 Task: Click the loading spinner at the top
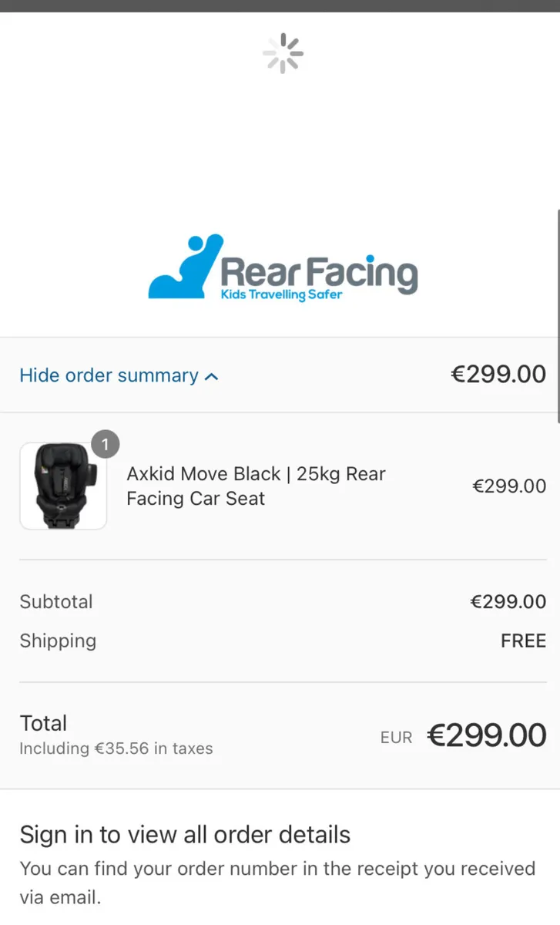(282, 53)
